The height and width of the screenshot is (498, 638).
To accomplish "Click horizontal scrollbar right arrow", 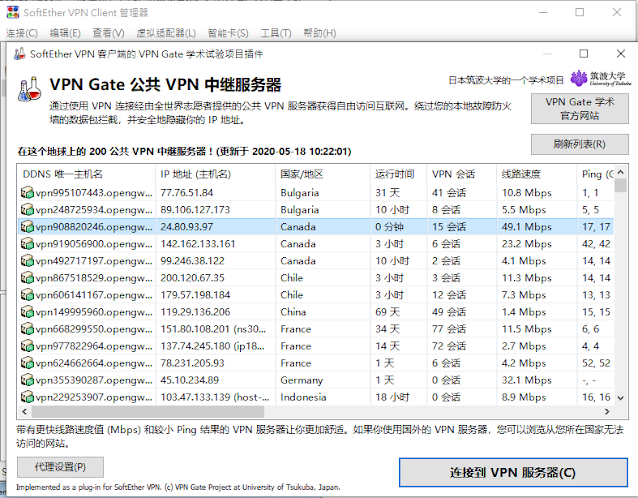I will point(607,411).
